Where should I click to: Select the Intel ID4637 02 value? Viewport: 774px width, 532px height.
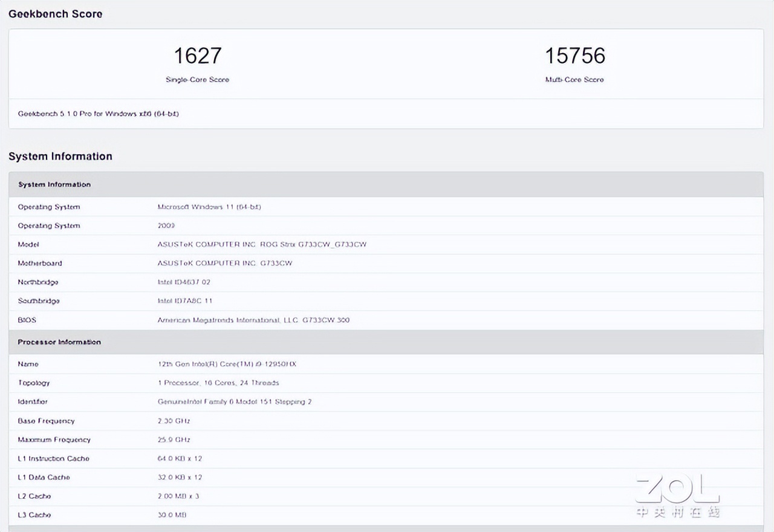click(x=184, y=282)
